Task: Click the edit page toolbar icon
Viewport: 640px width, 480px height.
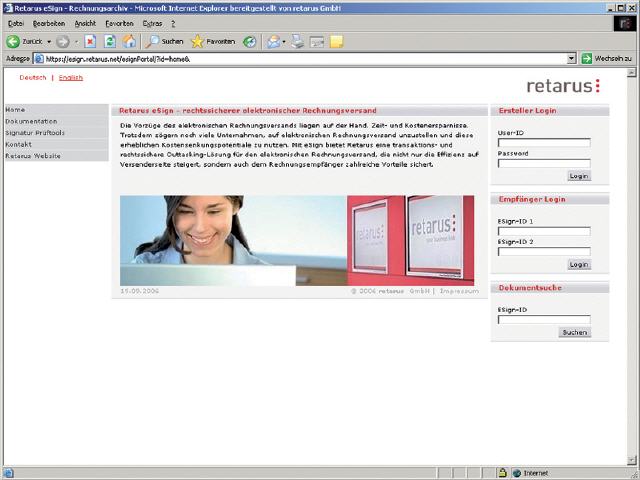Action: coord(317,42)
